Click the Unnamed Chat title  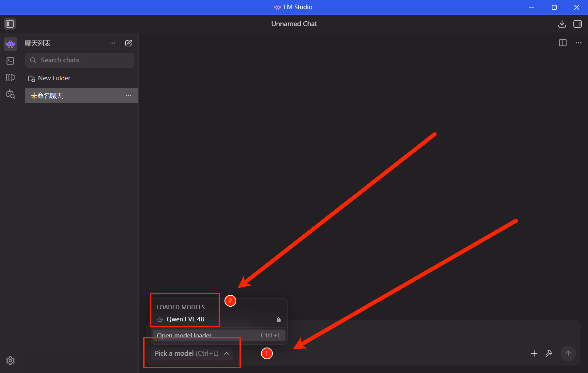pos(294,24)
